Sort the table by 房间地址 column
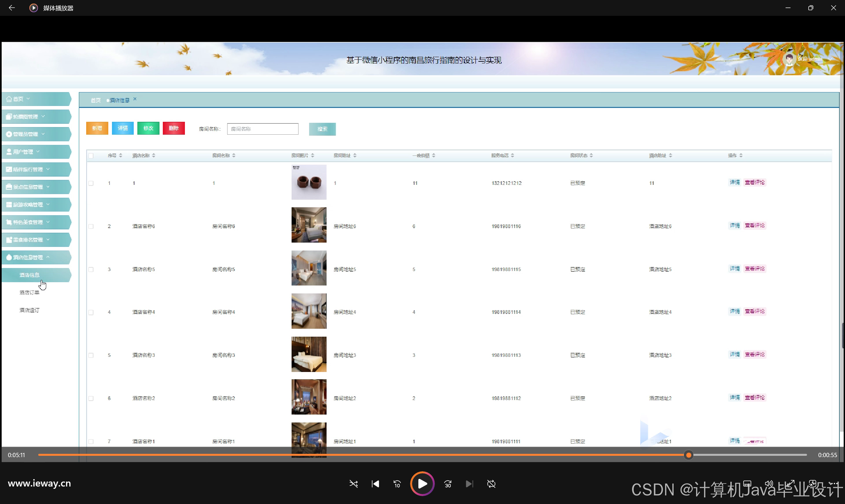Screen dimensions: 845x504 pyautogui.click(x=355, y=155)
